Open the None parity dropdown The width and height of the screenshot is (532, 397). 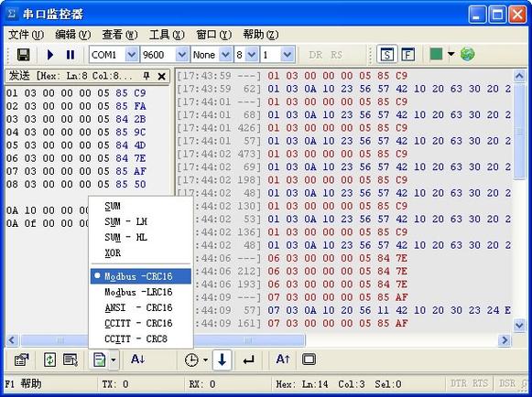click(x=225, y=55)
